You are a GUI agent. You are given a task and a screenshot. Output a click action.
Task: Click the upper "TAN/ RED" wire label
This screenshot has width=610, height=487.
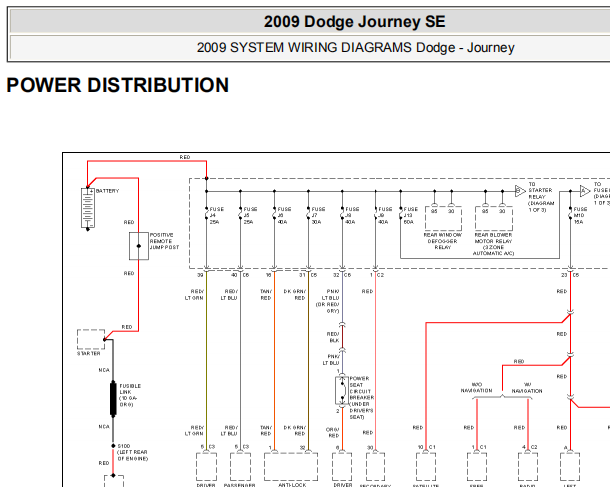[266, 294]
